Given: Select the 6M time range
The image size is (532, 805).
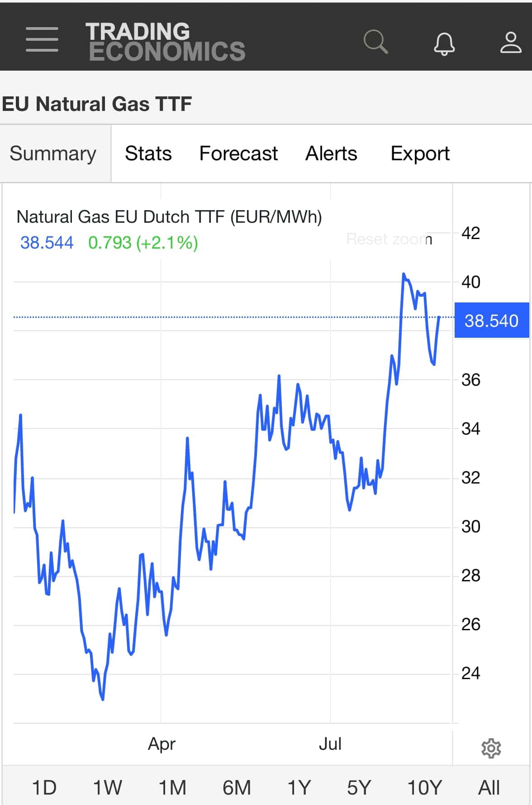Looking at the screenshot, I should tap(237, 787).
